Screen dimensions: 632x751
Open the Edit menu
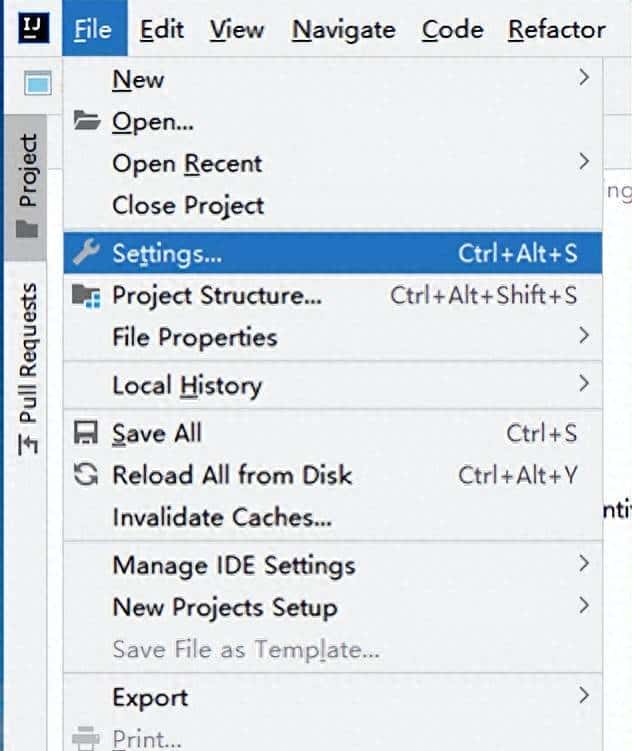161,30
